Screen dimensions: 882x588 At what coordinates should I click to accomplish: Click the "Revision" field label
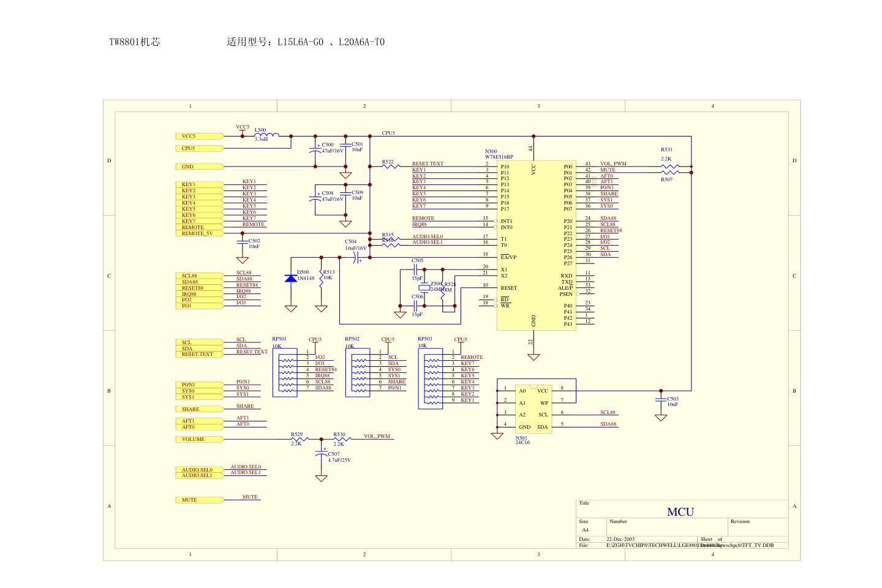[740, 522]
